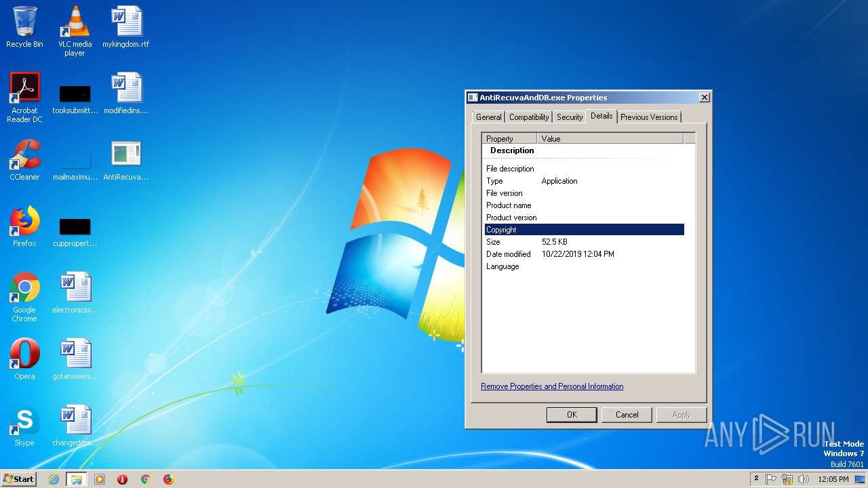Launch CCleaner from desktop
Viewport: 868px width, 488px height.
24,160
